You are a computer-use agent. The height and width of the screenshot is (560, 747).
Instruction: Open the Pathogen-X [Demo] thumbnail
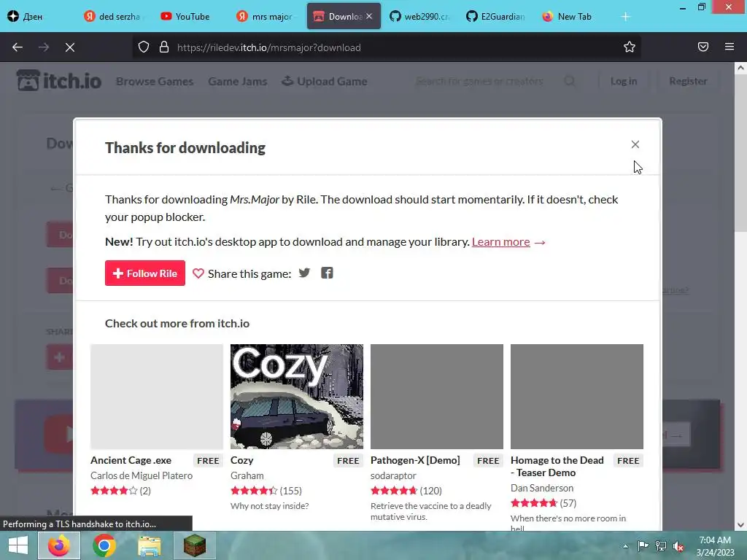point(437,397)
